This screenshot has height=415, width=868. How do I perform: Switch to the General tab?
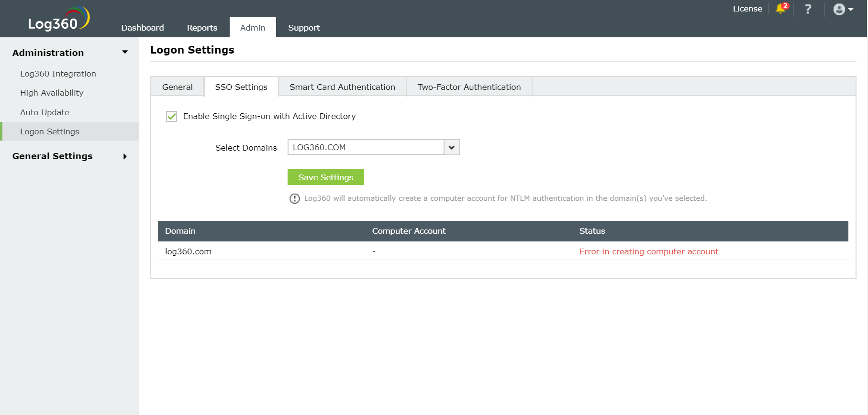point(177,87)
